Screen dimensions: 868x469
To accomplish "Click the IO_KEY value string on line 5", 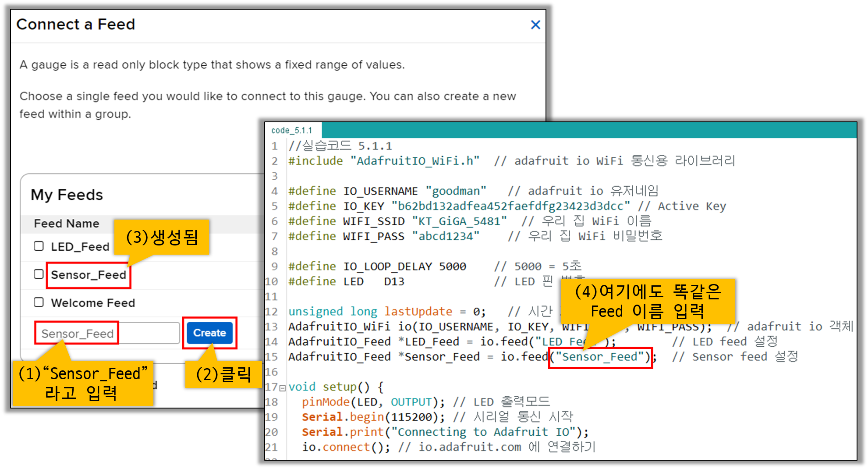I will click(510, 206).
